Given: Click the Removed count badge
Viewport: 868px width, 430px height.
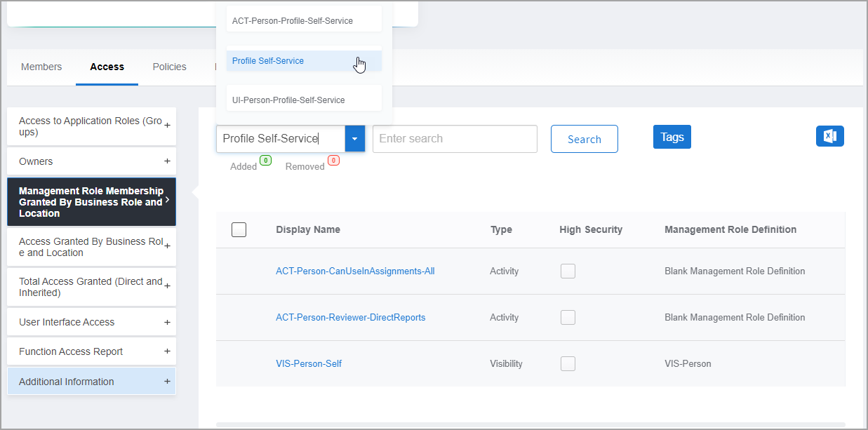Looking at the screenshot, I should 333,161.
